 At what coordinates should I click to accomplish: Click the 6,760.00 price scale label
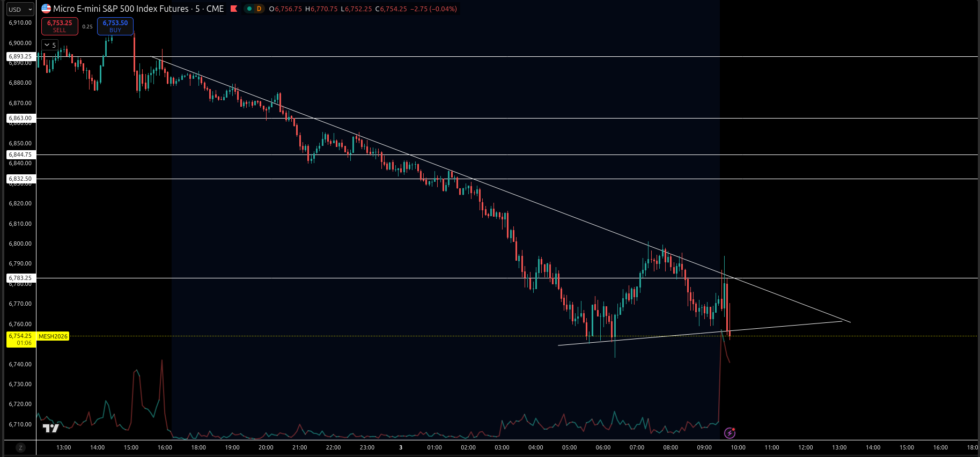(20, 324)
